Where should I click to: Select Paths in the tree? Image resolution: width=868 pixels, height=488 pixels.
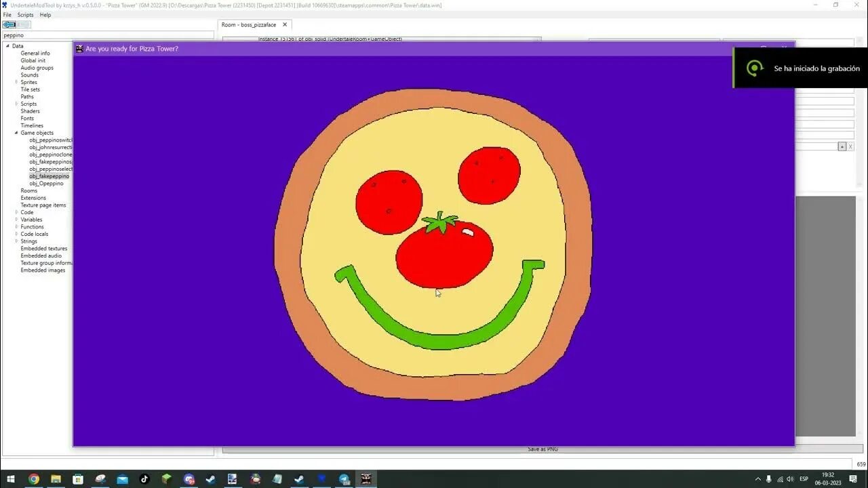click(27, 97)
